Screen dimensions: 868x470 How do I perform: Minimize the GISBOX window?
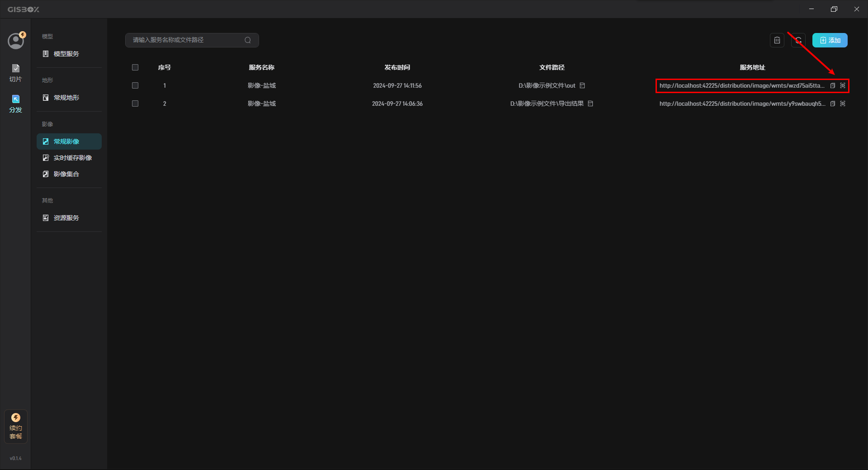[811, 9]
